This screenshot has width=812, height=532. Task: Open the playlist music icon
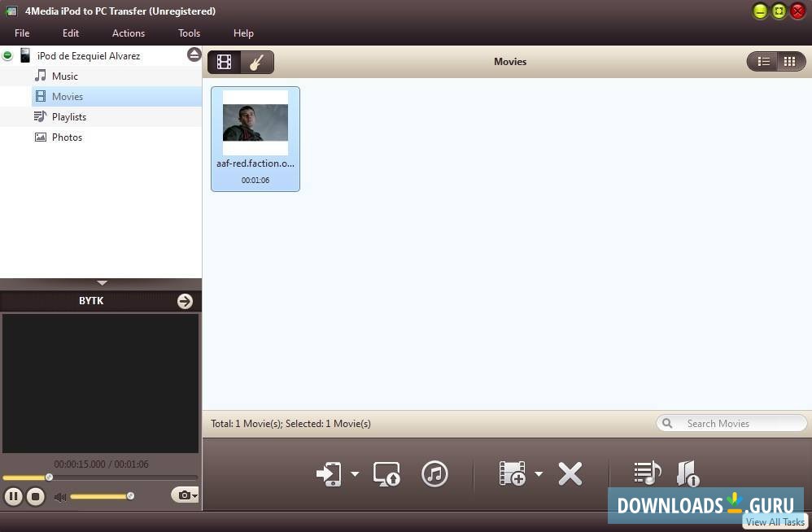click(x=645, y=473)
